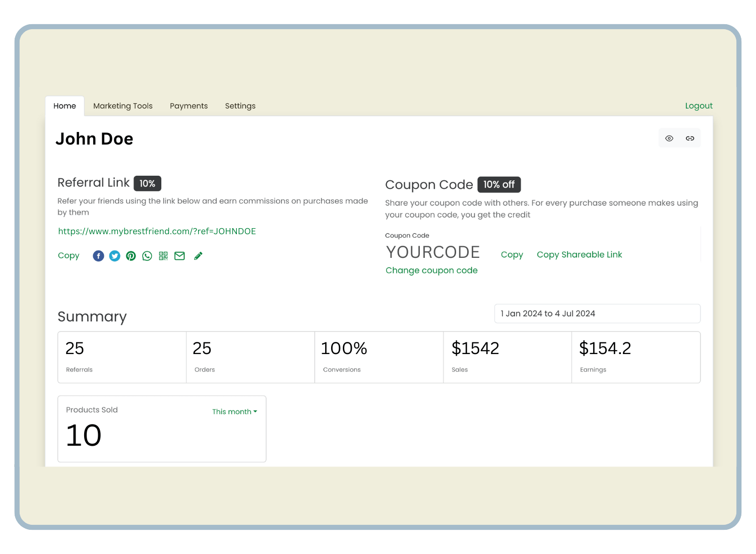Click the chain link icon top right

(690, 138)
